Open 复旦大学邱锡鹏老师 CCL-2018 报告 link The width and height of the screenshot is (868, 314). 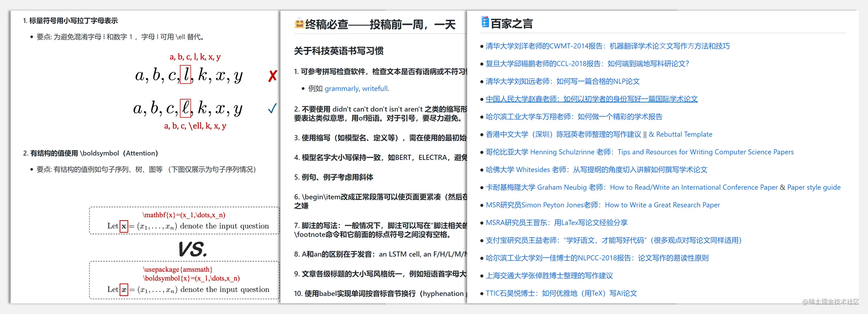tap(588, 64)
